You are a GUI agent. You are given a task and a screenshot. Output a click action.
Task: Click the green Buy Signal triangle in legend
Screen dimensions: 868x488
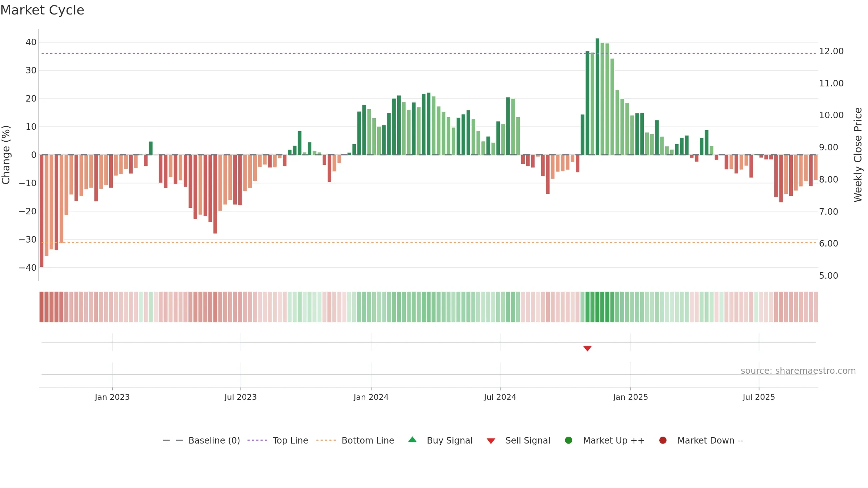412,440
